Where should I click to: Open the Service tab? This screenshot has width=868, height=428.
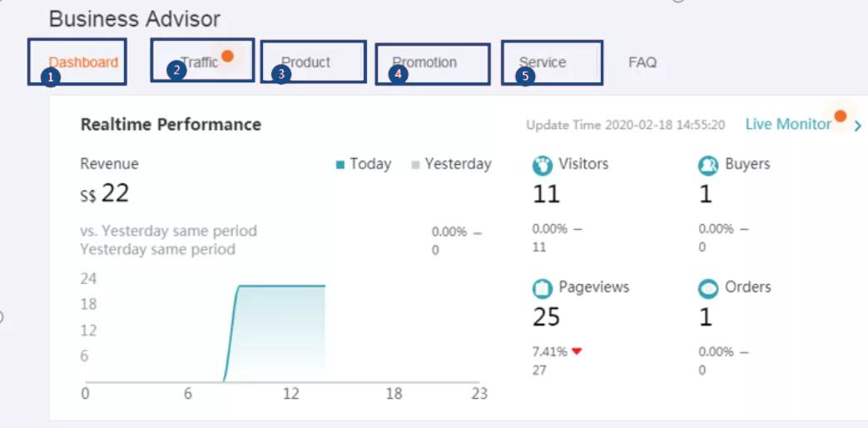[543, 62]
